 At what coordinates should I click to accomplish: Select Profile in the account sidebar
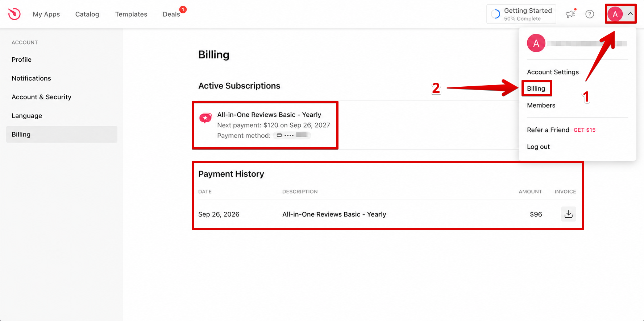point(62,59)
